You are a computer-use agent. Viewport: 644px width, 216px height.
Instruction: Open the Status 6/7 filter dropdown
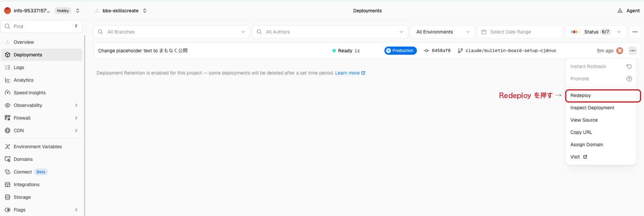click(x=596, y=32)
